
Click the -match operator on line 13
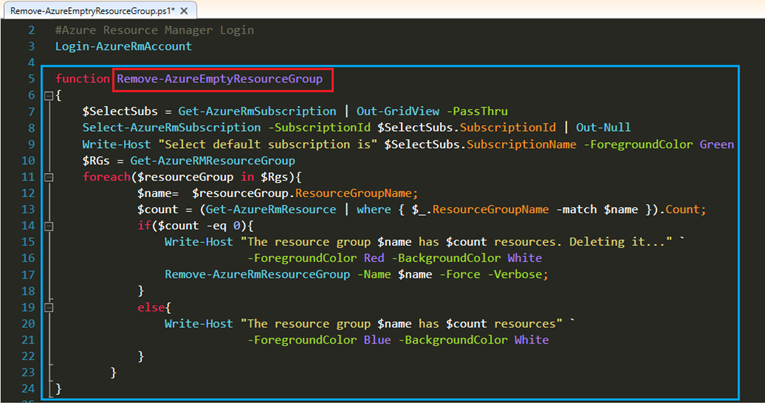pyautogui.click(x=577, y=209)
